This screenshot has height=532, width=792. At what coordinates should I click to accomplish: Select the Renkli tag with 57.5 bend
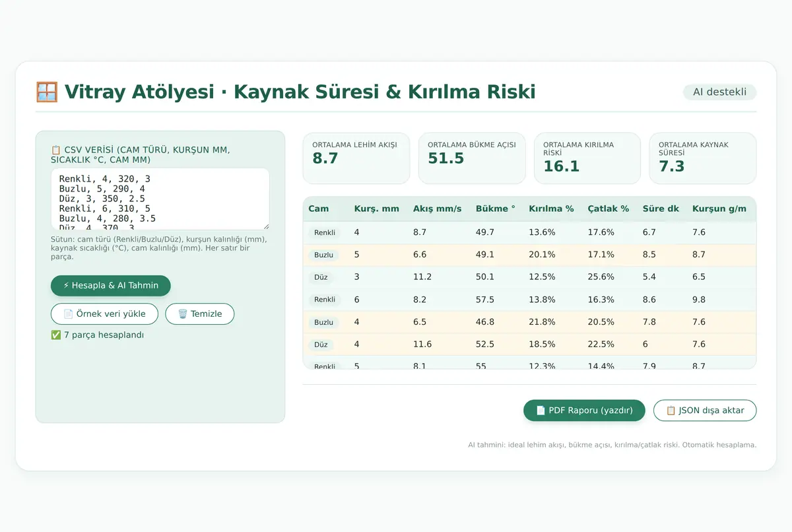(324, 300)
